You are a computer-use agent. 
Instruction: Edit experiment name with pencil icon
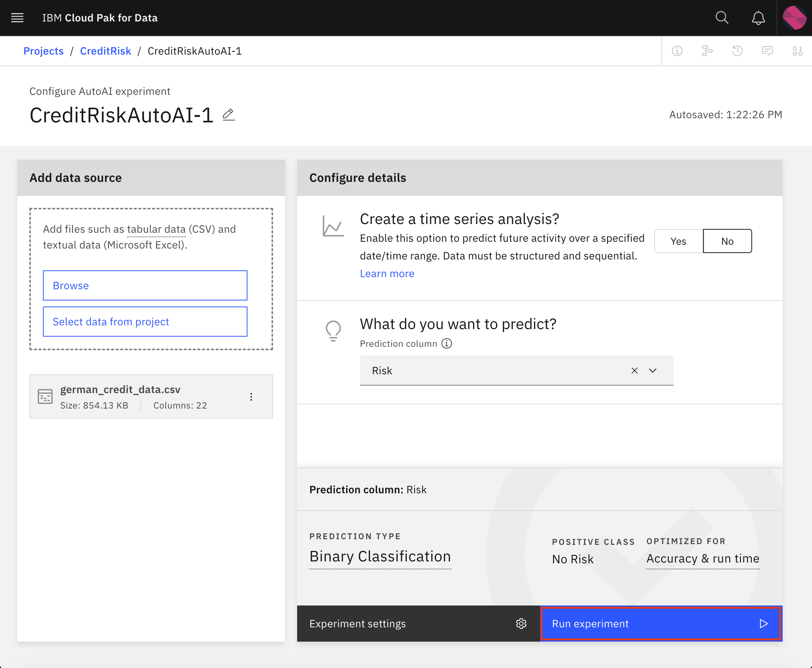coord(229,115)
